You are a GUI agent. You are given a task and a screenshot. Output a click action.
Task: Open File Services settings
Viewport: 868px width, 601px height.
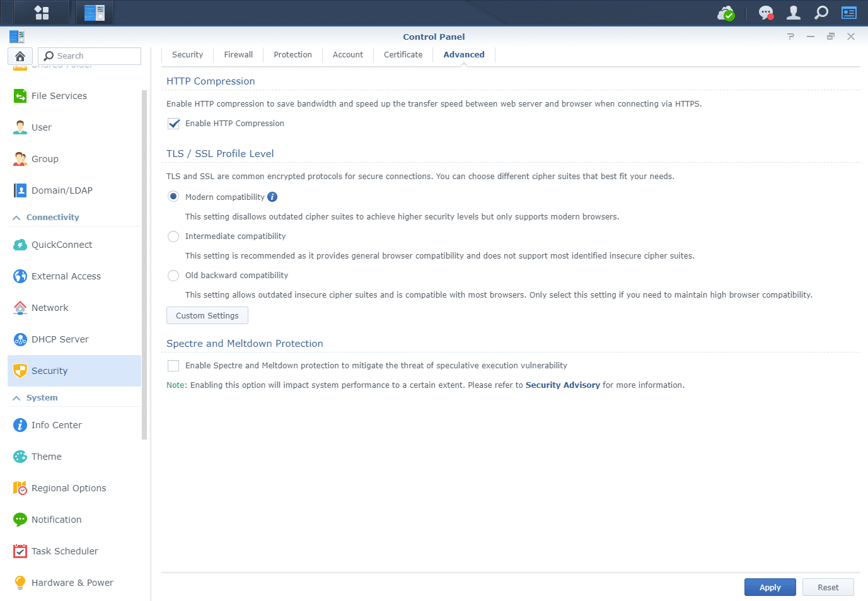coord(74,96)
